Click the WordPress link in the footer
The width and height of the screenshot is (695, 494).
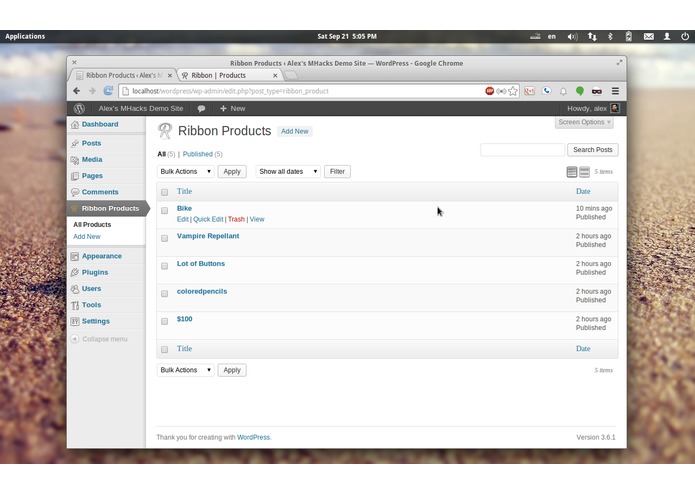(254, 437)
